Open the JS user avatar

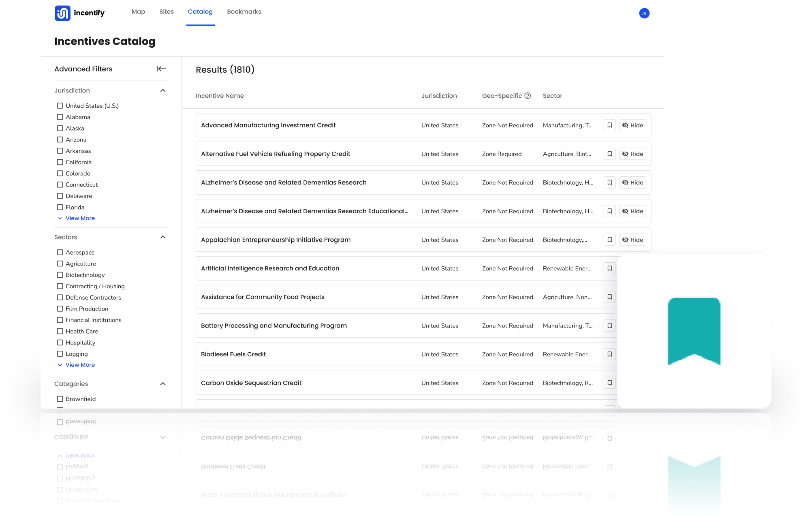[644, 13]
